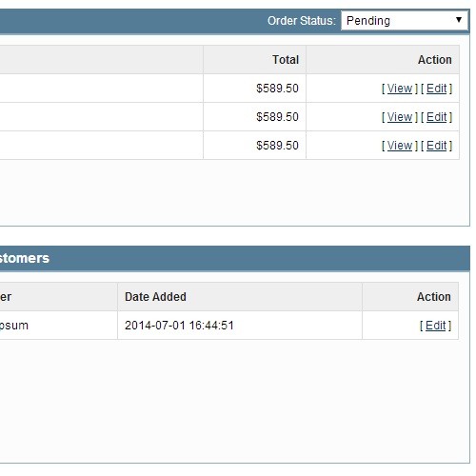Select the second order's $589.50 total cell
Image resolution: width=476 pixels, height=476 pixels.
[254, 117]
